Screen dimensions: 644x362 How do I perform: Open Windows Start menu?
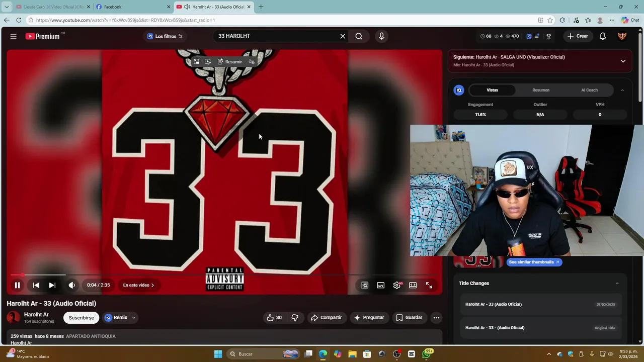click(x=218, y=354)
